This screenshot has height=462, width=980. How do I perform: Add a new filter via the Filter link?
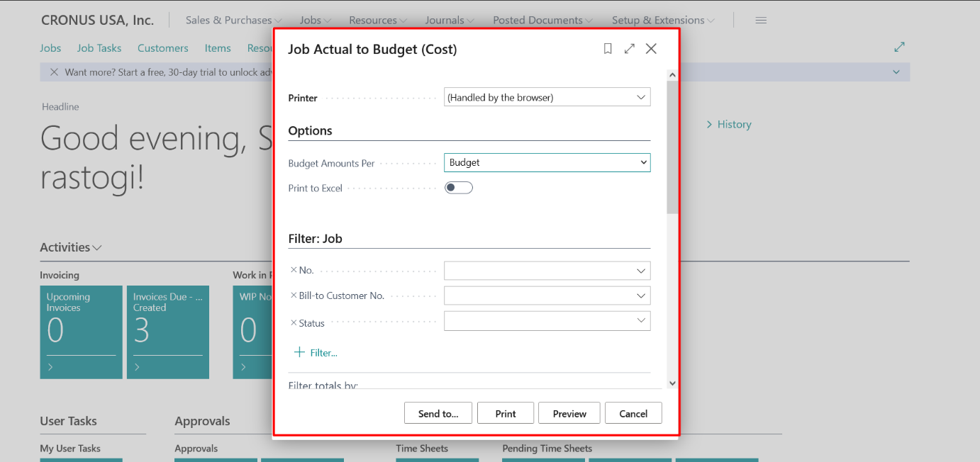click(315, 352)
